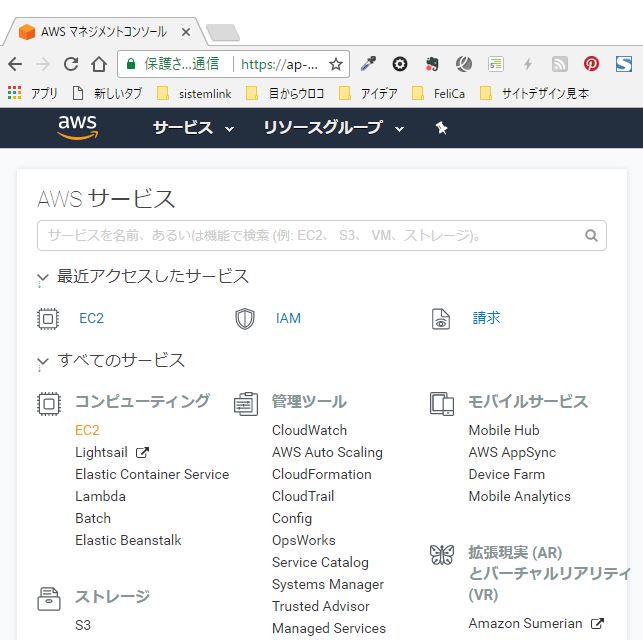Open the eyedropper color picker extension
643x640 pixels.
point(368,64)
